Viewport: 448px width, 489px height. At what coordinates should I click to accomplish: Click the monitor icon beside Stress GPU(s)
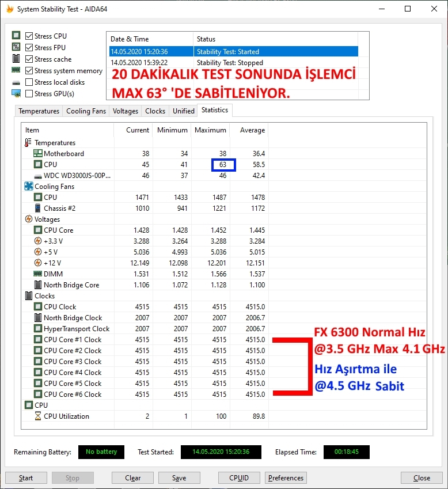tap(16, 93)
